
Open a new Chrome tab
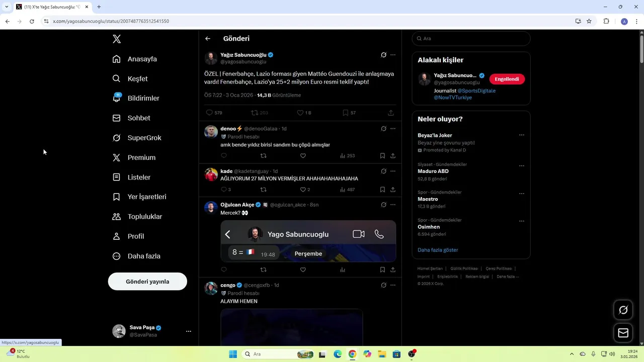99,7
